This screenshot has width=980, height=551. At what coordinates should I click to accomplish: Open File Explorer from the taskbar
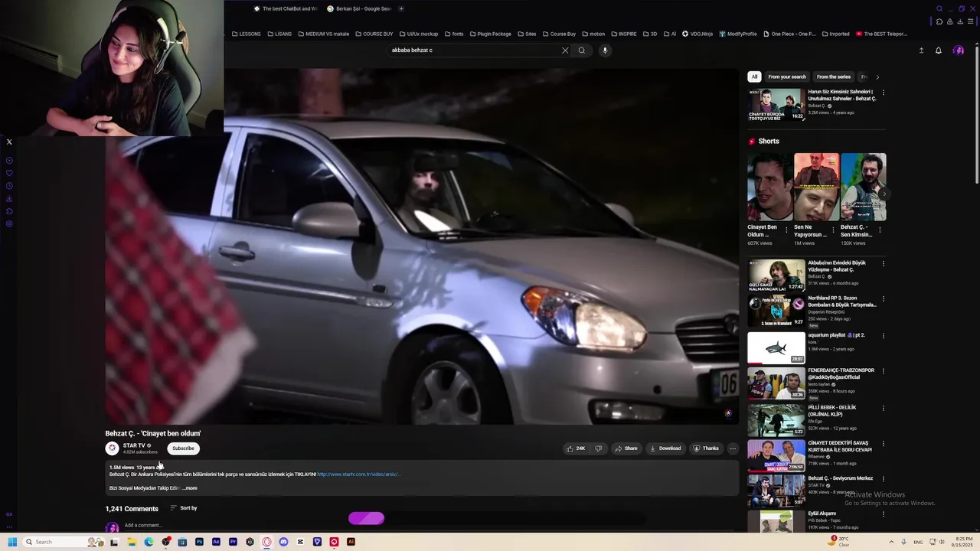[132, 542]
